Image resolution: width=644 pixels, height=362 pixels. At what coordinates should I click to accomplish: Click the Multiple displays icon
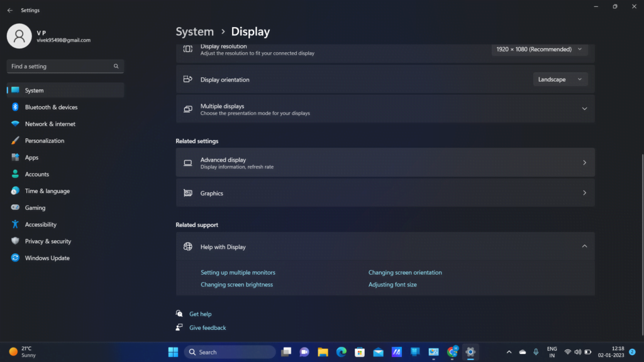[x=187, y=109]
